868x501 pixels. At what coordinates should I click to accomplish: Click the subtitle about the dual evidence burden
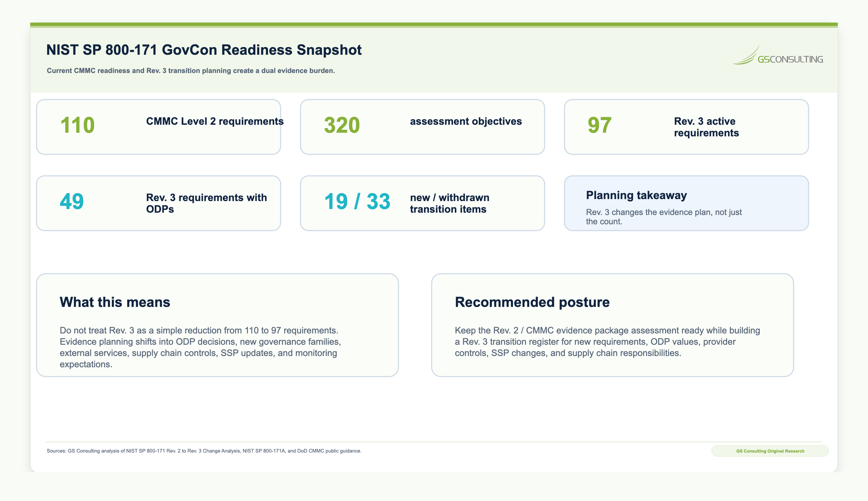click(191, 71)
